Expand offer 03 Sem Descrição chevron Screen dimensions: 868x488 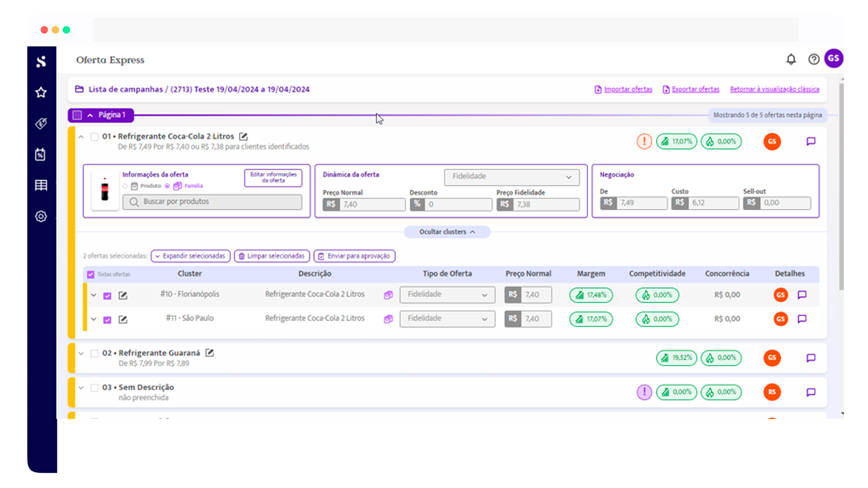pyautogui.click(x=81, y=388)
